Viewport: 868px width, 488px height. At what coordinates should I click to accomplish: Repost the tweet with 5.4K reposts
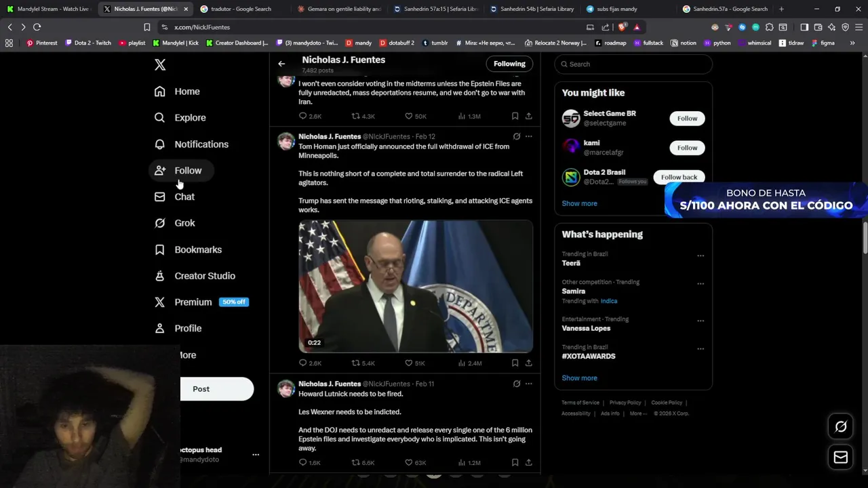point(355,363)
